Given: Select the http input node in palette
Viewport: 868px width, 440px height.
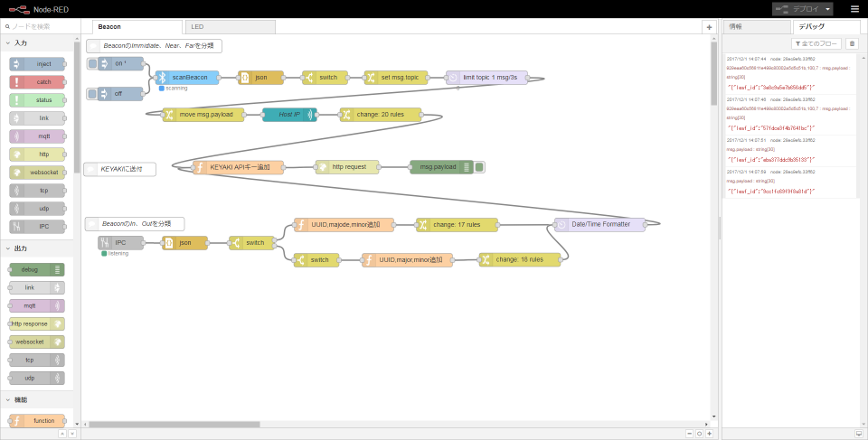Looking at the screenshot, I should coord(37,154).
